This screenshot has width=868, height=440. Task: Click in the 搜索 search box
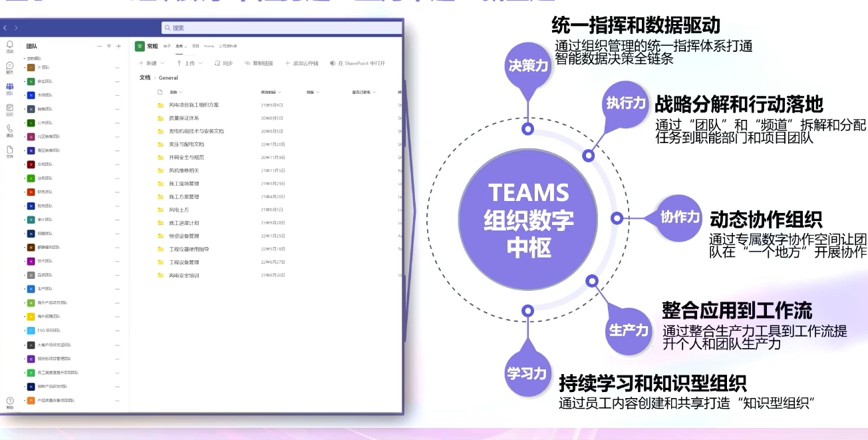[281, 28]
